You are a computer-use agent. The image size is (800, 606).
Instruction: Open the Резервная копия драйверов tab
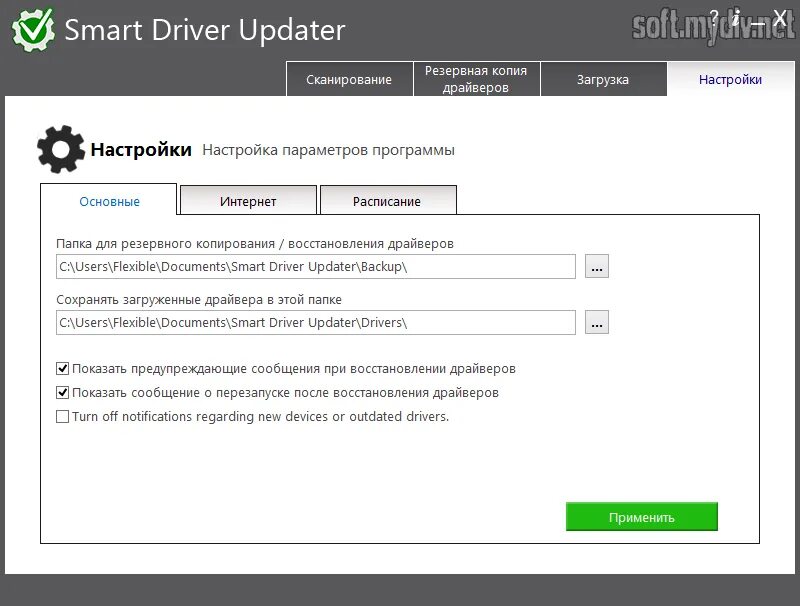pos(476,79)
